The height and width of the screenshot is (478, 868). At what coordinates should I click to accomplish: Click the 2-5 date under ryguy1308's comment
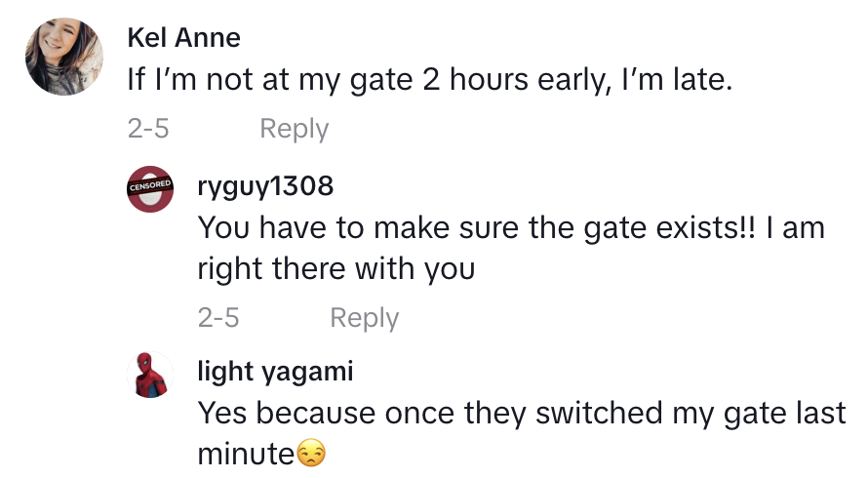(x=218, y=318)
